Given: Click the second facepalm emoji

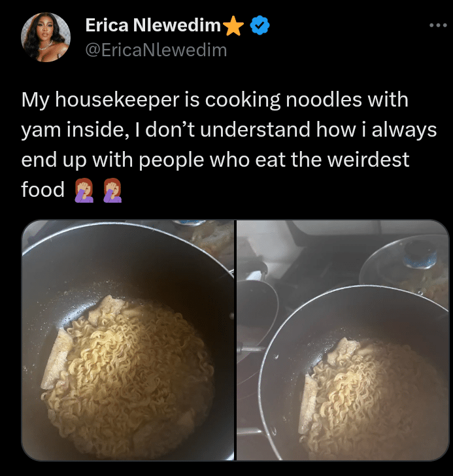Looking at the screenshot, I should [112, 190].
